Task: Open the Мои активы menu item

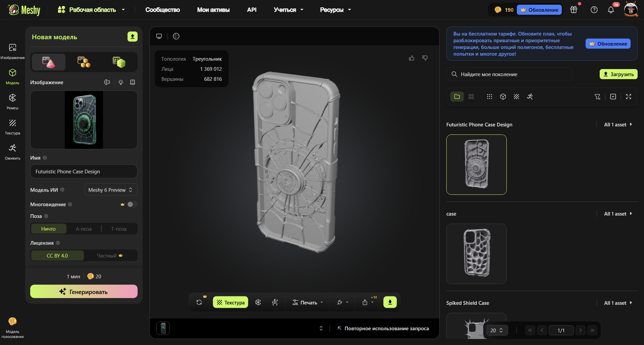Action: point(213,10)
